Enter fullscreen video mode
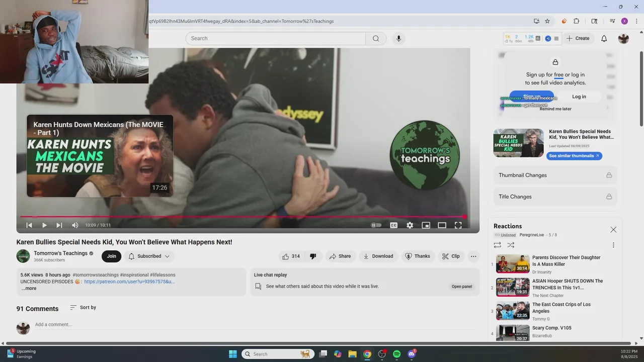644x362 pixels. click(x=458, y=225)
